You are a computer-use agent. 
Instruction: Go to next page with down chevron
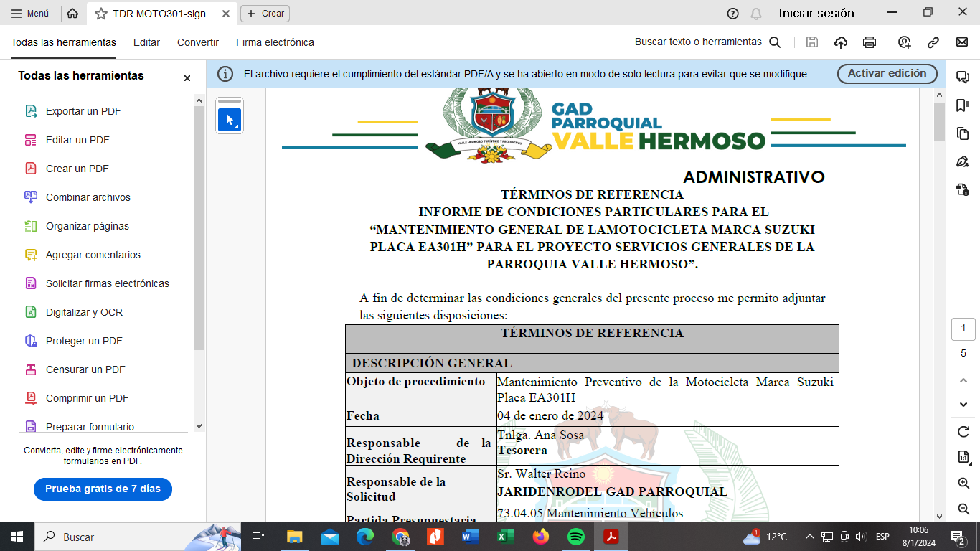click(963, 405)
